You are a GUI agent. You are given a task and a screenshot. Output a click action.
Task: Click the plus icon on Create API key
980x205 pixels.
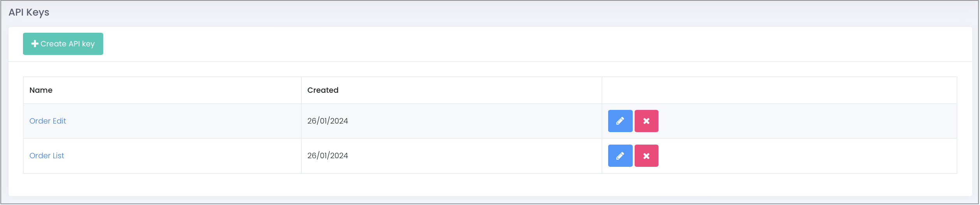pyautogui.click(x=35, y=44)
